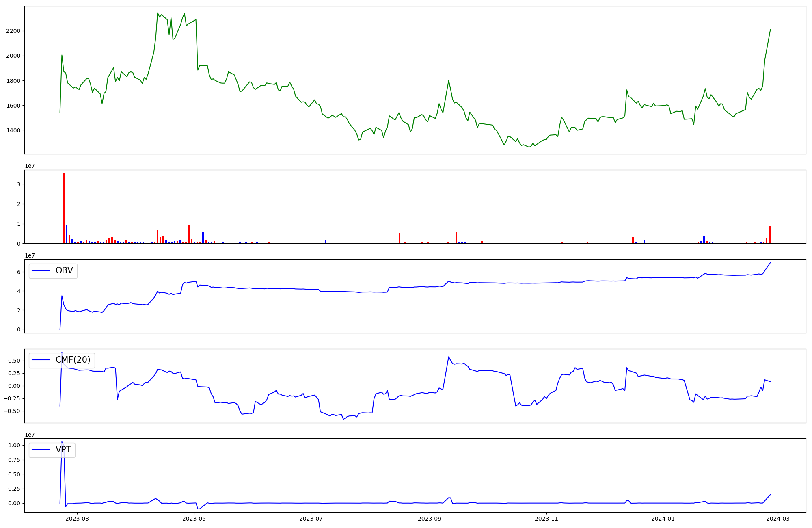The image size is (812, 528).
Task: Click the 2023-03 x-axis date label
Action: (x=77, y=519)
